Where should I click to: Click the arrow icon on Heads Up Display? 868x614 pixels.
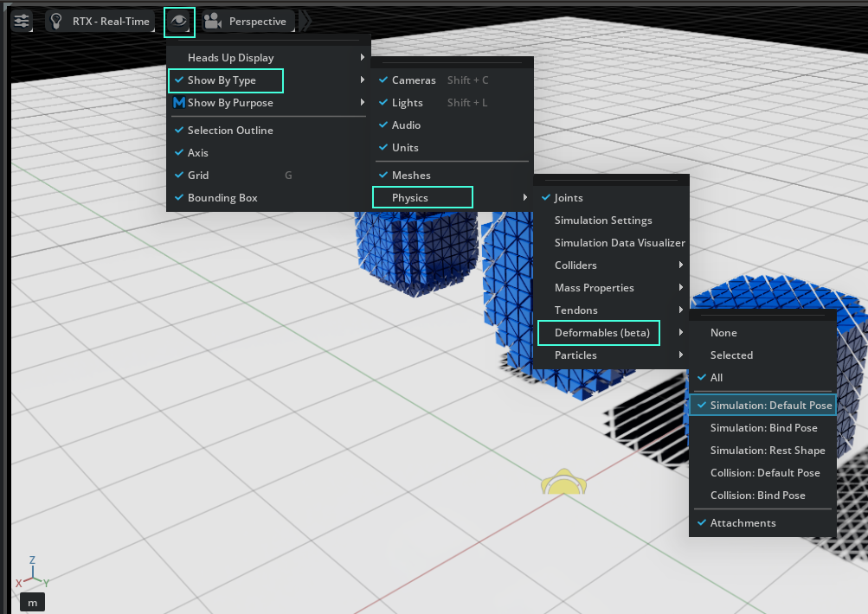[362, 58]
